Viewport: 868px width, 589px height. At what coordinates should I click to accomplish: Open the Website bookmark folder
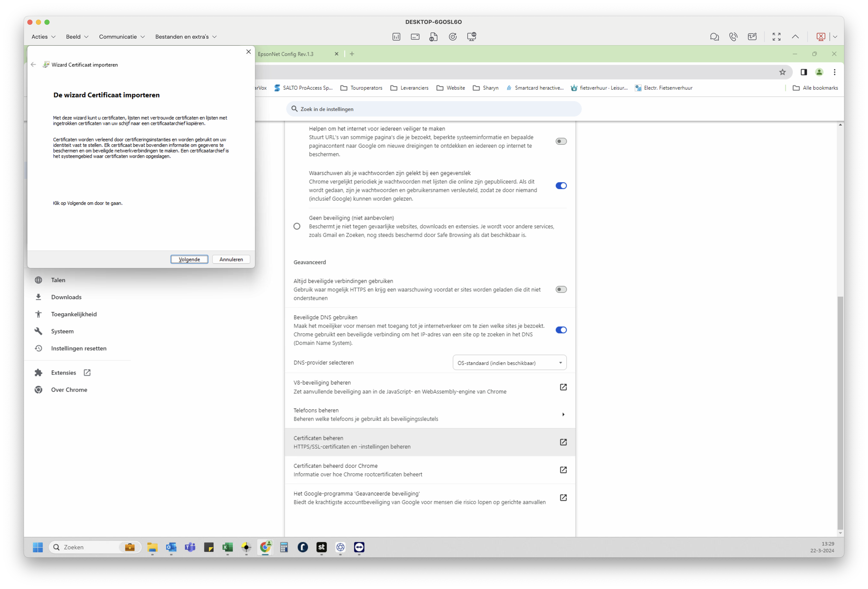(450, 88)
